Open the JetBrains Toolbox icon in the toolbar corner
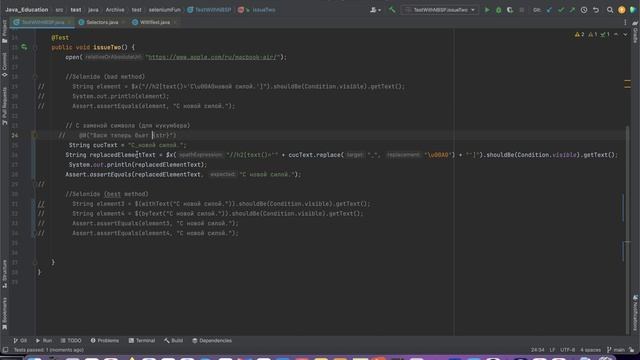640x360 pixels. pyautogui.click(x=633, y=10)
